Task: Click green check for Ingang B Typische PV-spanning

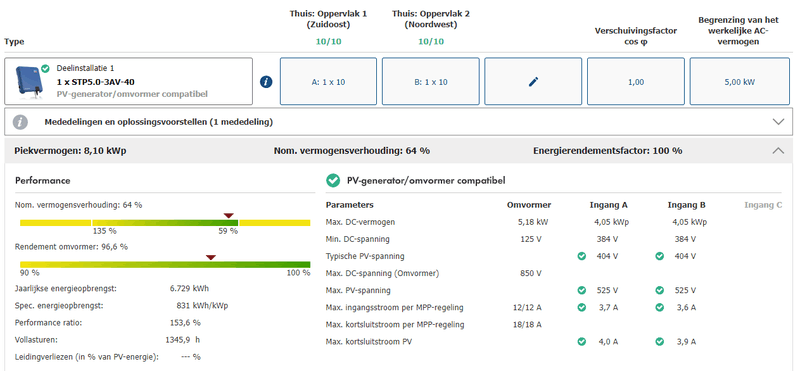Action: (x=660, y=256)
